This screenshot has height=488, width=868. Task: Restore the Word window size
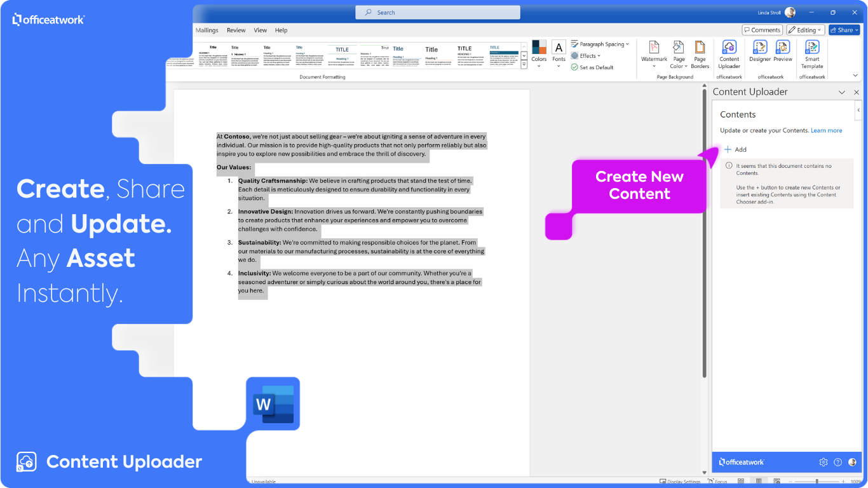(833, 12)
